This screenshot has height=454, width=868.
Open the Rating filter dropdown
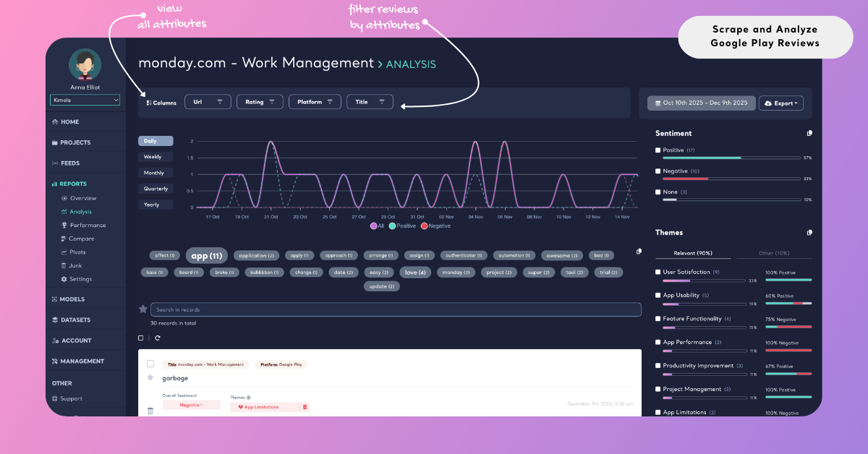tap(260, 102)
